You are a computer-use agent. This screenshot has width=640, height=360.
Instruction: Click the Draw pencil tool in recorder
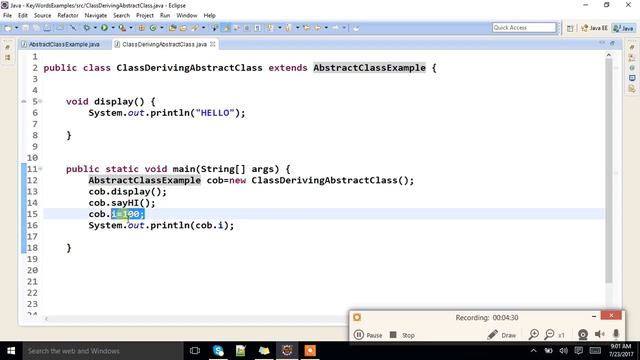[x=502, y=335]
